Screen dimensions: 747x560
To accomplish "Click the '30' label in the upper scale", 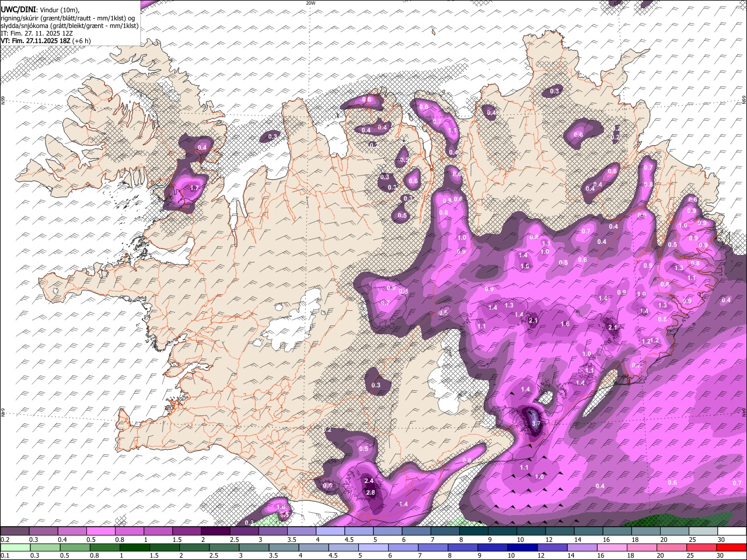I will tap(721, 540).
